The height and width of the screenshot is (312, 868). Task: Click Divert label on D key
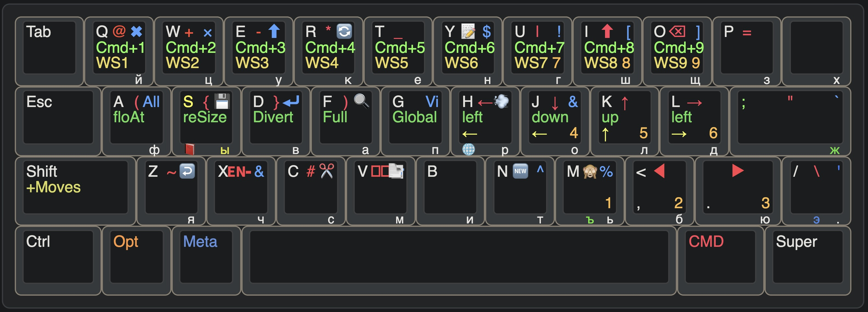273,117
